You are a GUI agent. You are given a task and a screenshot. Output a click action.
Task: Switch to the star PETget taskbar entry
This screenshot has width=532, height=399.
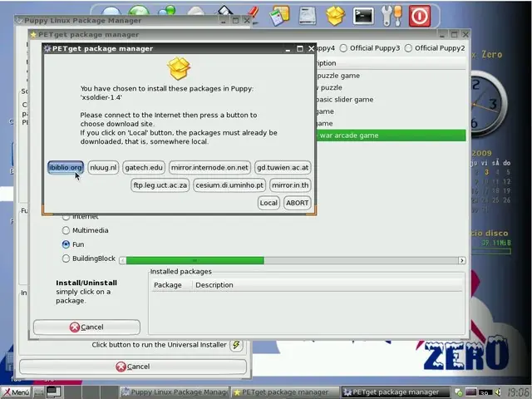285,392
